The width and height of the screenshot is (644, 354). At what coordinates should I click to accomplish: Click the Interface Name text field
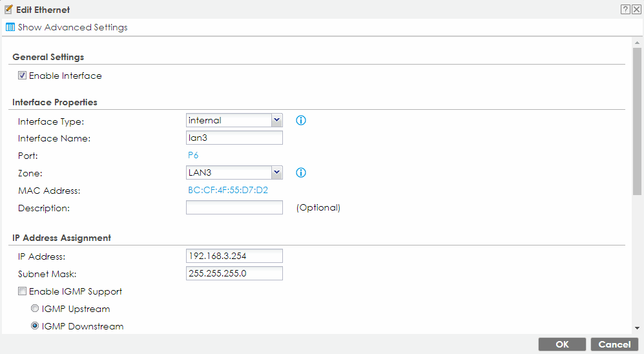click(x=234, y=138)
